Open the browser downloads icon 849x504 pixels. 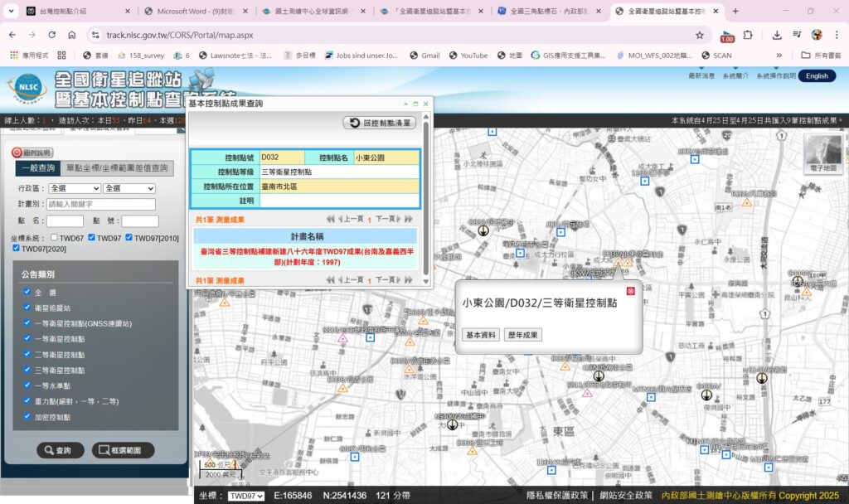[x=776, y=35]
